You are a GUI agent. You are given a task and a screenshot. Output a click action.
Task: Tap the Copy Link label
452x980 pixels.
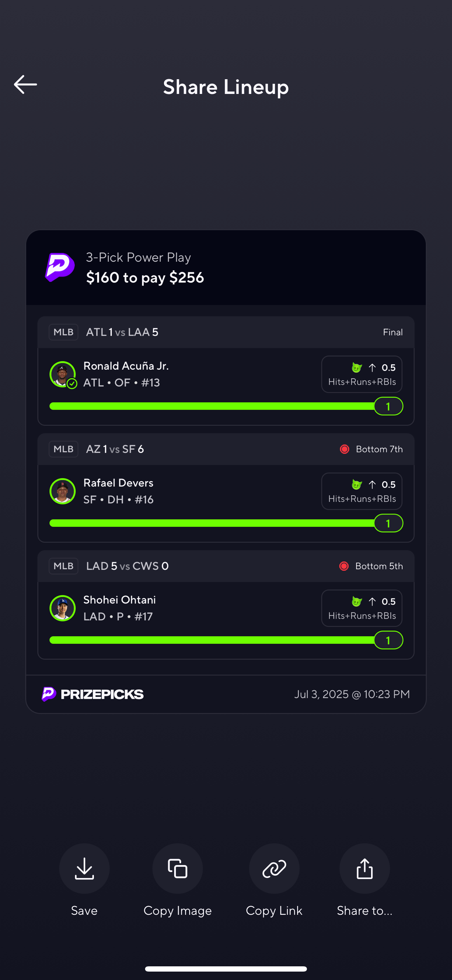[x=274, y=911]
